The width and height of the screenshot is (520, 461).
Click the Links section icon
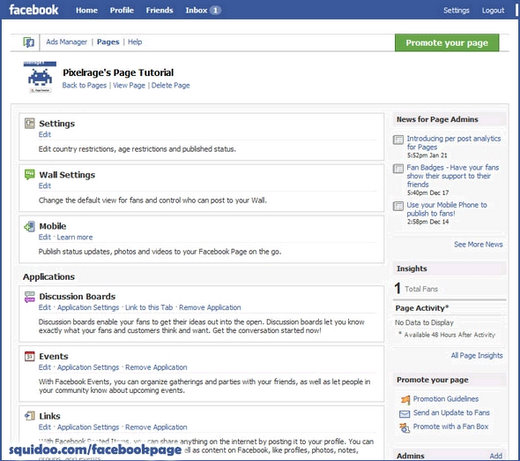click(x=30, y=416)
